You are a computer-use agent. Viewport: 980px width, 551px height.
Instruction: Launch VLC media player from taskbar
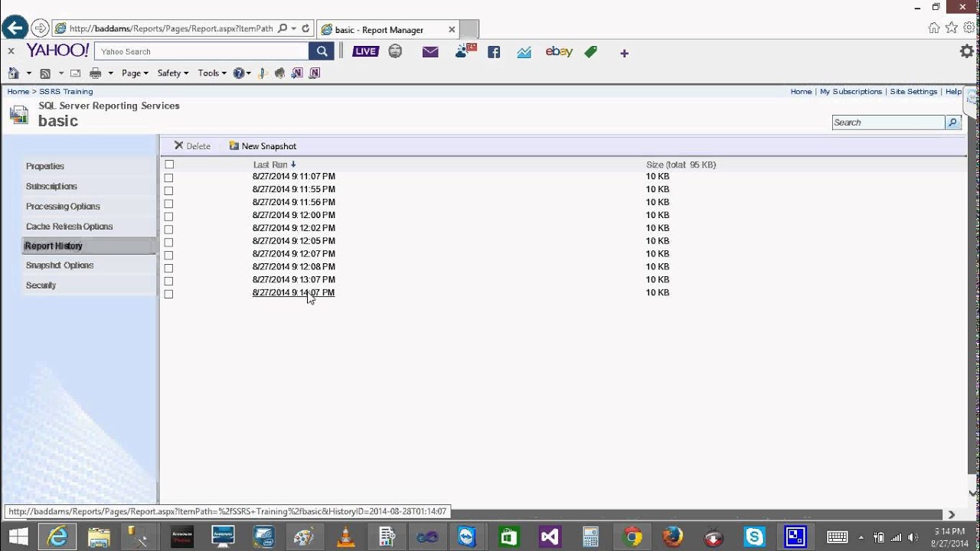pyautogui.click(x=345, y=536)
